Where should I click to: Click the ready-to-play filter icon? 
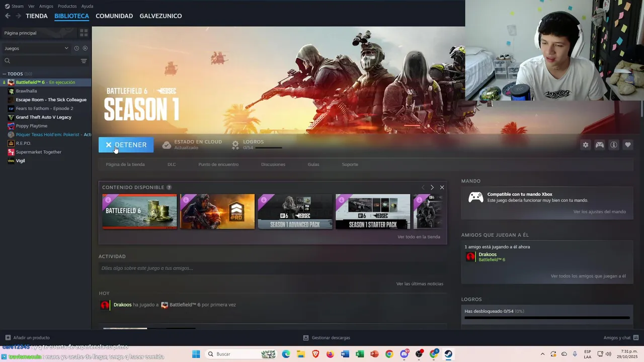click(x=85, y=48)
